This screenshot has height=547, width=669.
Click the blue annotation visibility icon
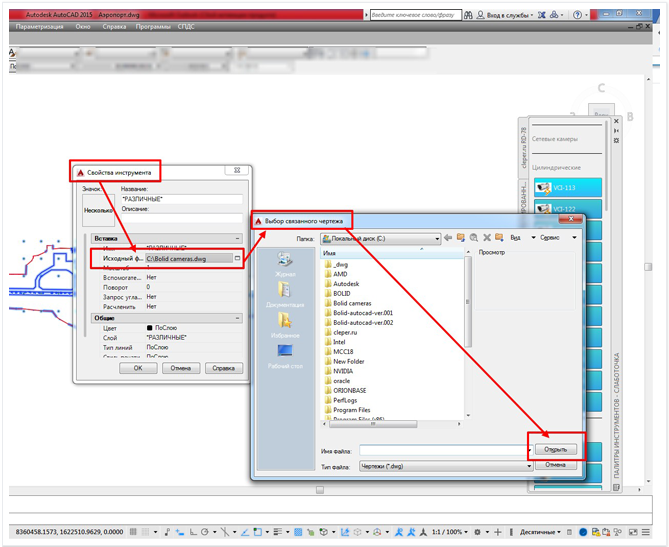point(399,532)
